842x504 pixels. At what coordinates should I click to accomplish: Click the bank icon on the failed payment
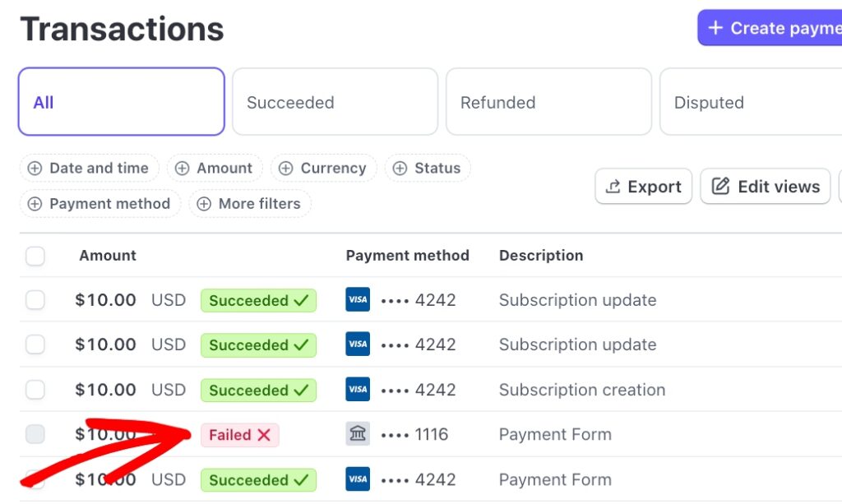point(358,434)
